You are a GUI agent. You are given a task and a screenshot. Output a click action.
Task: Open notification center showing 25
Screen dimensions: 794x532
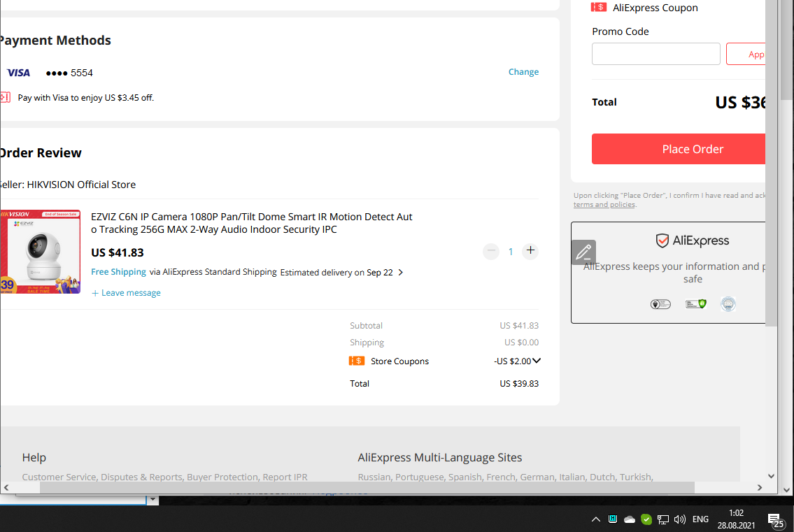pyautogui.click(x=775, y=521)
